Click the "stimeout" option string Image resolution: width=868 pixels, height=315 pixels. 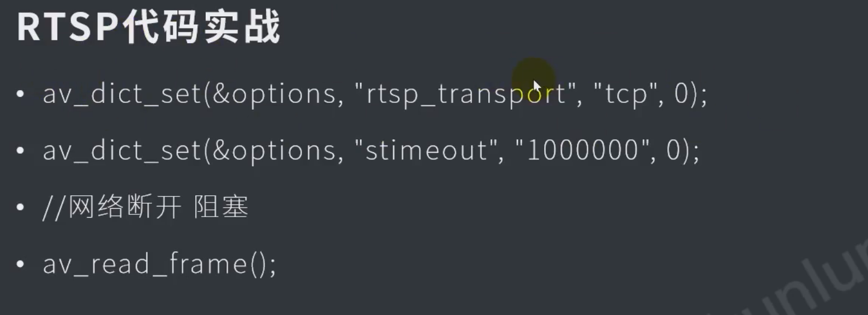(x=427, y=152)
